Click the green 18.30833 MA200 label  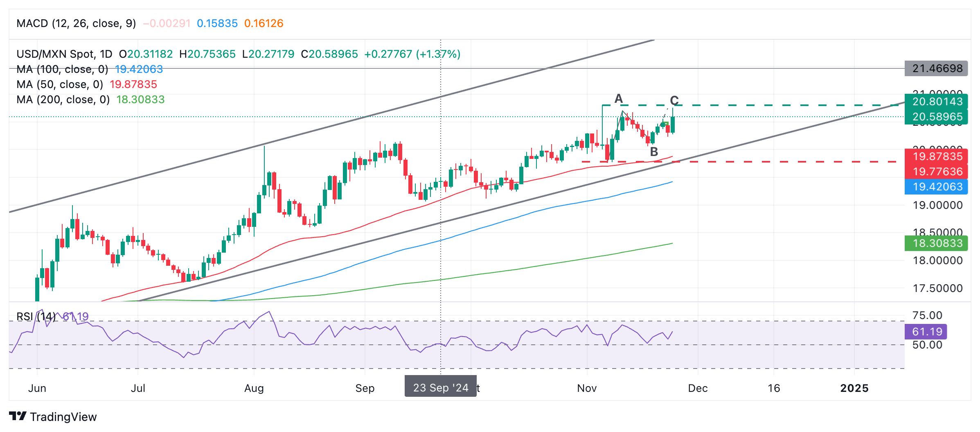936,243
